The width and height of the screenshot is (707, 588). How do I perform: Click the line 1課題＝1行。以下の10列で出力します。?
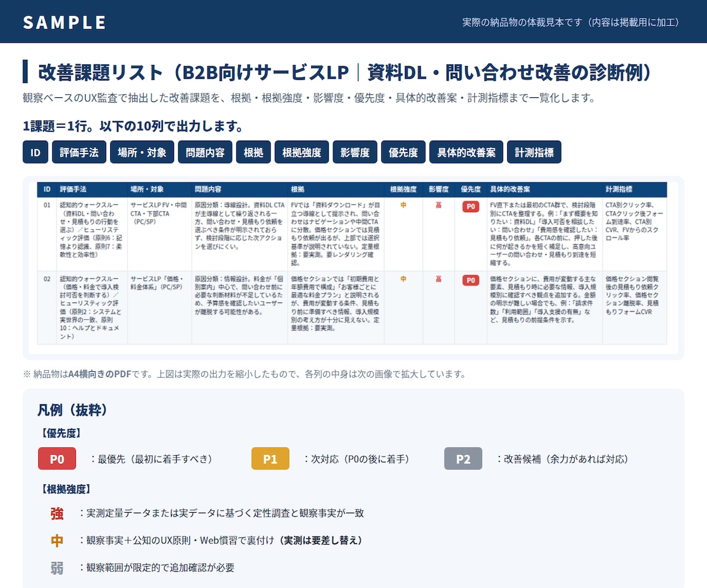point(134,126)
